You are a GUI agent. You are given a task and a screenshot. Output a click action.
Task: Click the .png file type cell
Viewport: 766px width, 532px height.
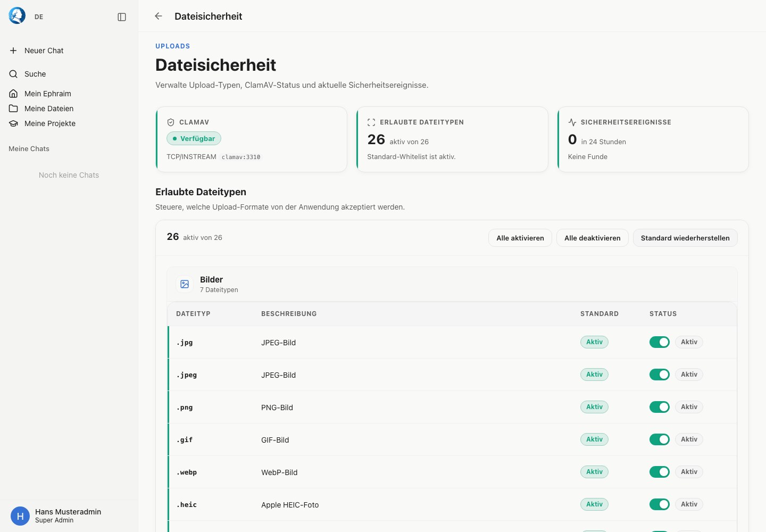pyautogui.click(x=185, y=408)
